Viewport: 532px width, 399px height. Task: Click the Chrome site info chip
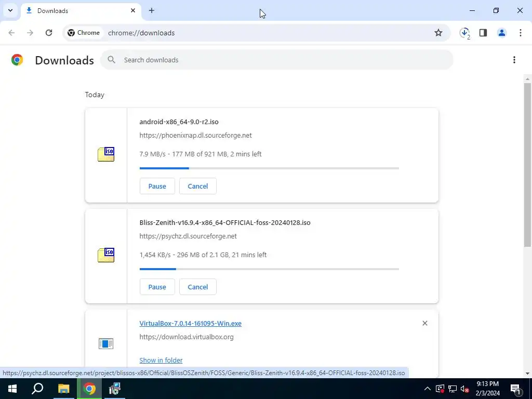84,33
